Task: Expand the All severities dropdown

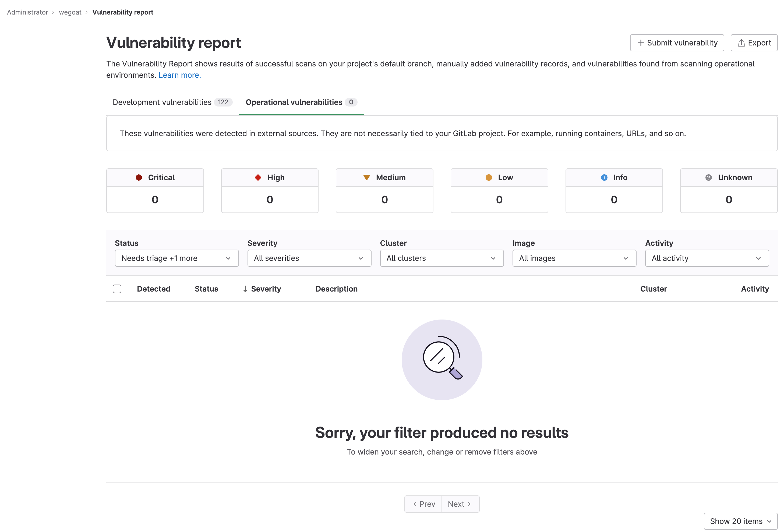Action: click(309, 258)
